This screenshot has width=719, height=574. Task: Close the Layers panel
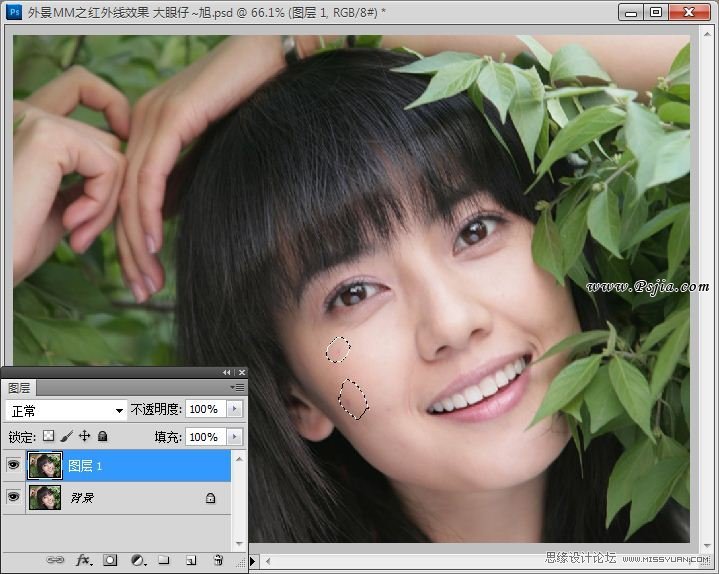pos(242,372)
